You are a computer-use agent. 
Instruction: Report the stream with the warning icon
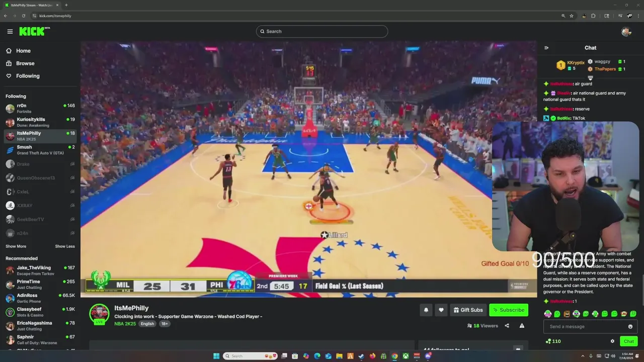(x=522, y=326)
